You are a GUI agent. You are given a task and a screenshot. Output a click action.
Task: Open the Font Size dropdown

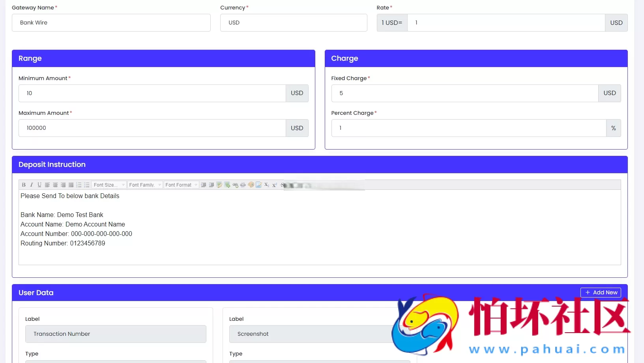point(109,185)
